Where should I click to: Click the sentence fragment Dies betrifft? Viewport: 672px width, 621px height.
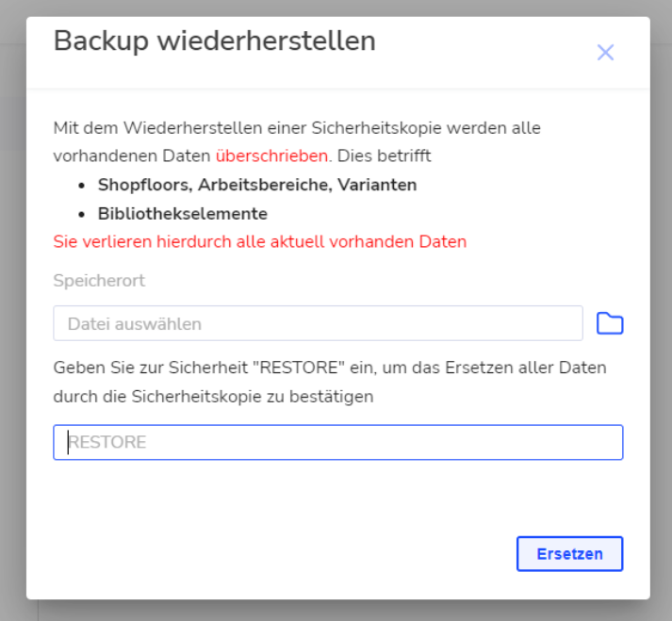pyautogui.click(x=384, y=156)
